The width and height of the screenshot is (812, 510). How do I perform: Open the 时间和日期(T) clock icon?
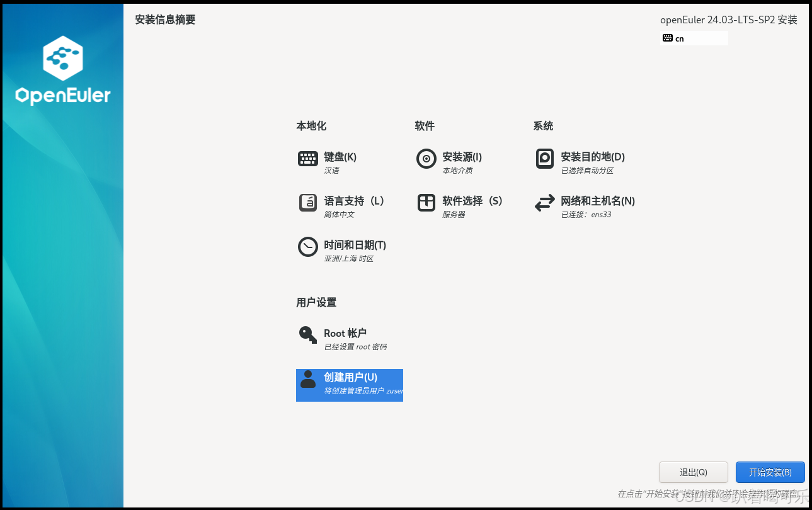coord(308,247)
